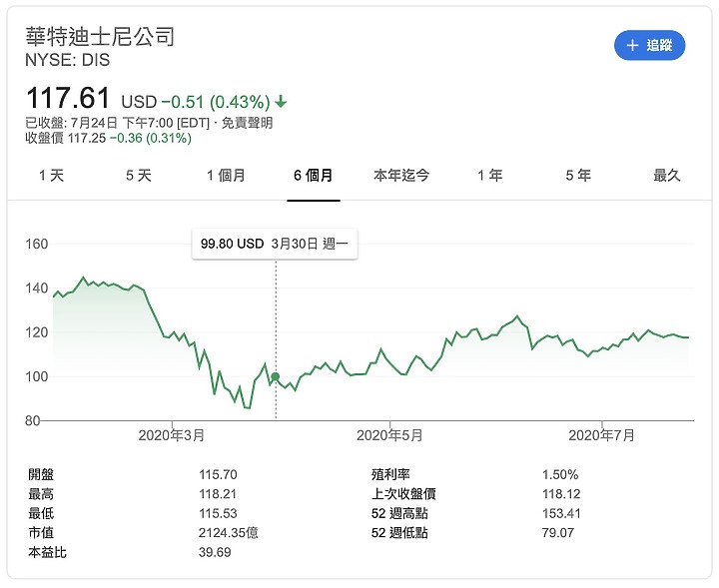
Task: Click the 117.61 current price
Action: [68, 98]
